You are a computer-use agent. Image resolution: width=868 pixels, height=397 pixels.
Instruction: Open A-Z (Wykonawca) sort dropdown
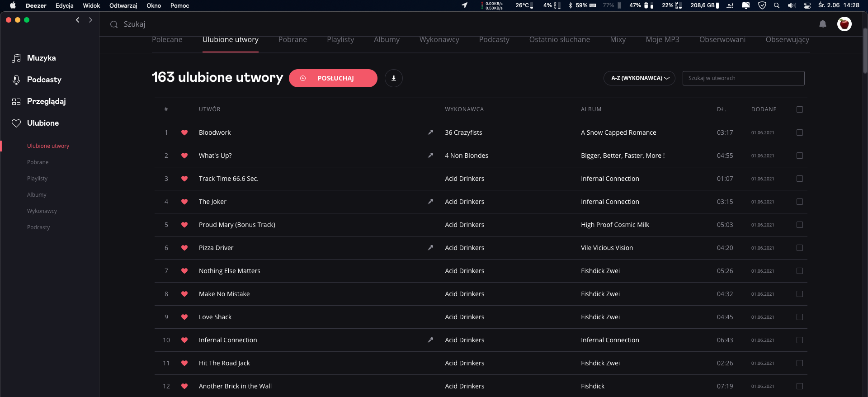[639, 78]
